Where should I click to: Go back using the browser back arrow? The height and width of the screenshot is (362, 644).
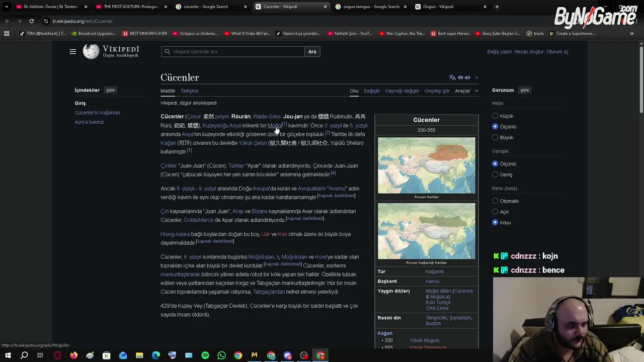pyautogui.click(x=7, y=21)
